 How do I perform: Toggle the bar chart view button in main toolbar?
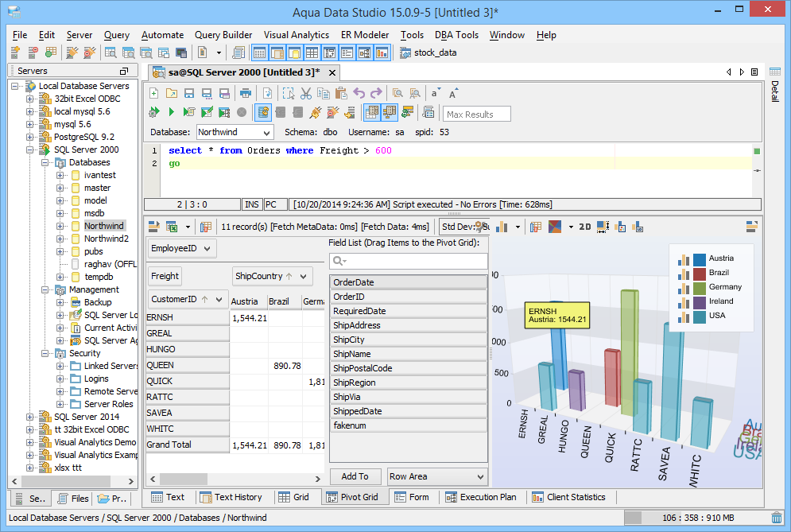pos(382,52)
